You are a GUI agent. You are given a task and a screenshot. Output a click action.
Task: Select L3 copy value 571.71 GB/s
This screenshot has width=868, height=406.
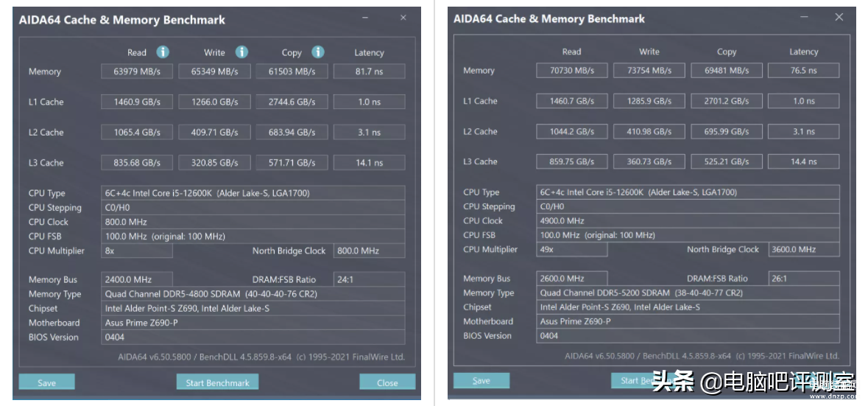point(292,163)
